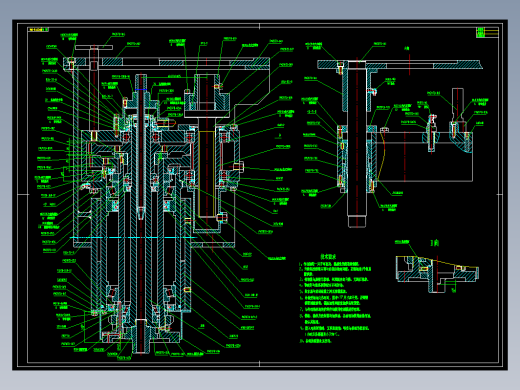This screenshot has height=390, width=520.
Task: Select the small detail section view at the lower right
Action: (x=437, y=275)
